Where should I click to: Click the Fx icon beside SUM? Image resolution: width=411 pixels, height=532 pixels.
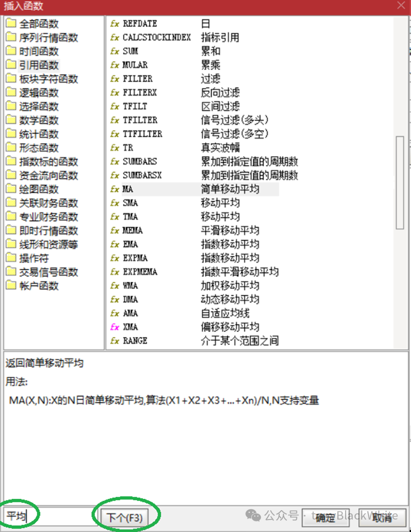tap(115, 51)
